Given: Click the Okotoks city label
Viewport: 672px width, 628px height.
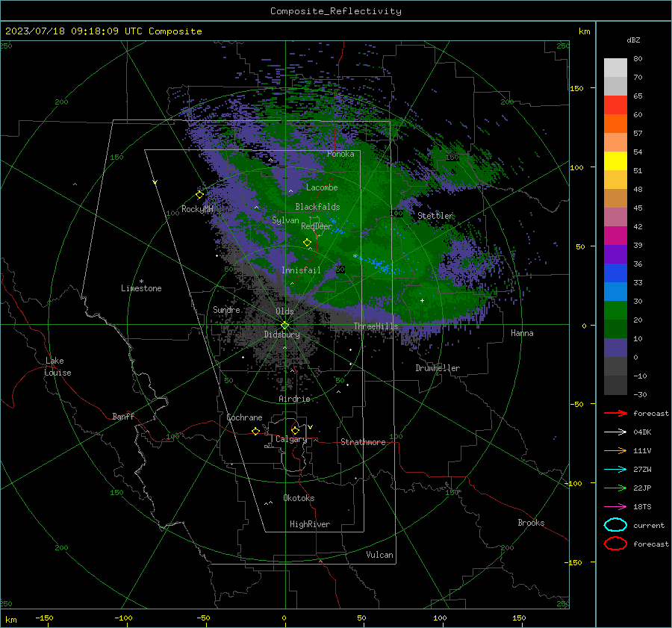Looking at the screenshot, I should [299, 498].
